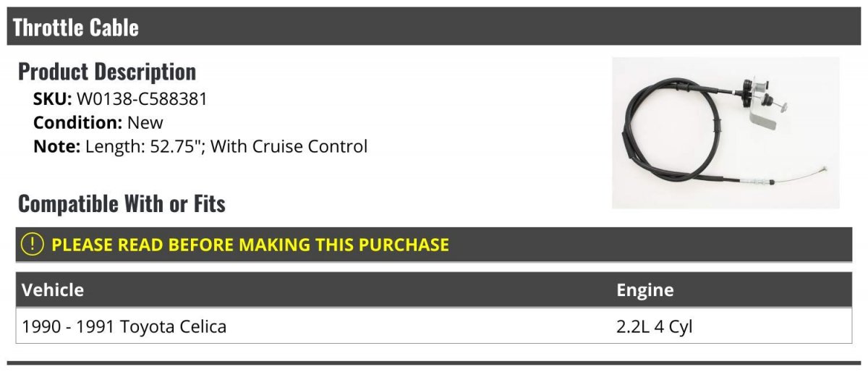868x372 pixels.
Task: Click the Vehicle column header
Action: tap(53, 290)
